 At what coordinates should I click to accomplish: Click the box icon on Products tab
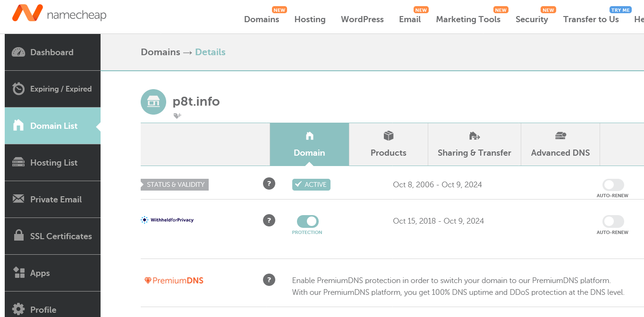pos(389,136)
